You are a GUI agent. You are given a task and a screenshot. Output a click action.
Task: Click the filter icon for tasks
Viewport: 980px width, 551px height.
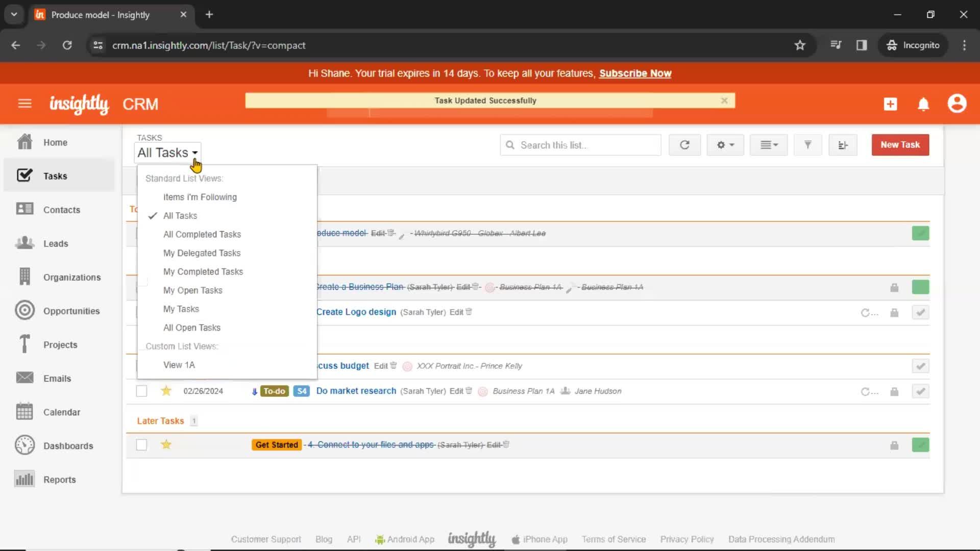(x=807, y=145)
